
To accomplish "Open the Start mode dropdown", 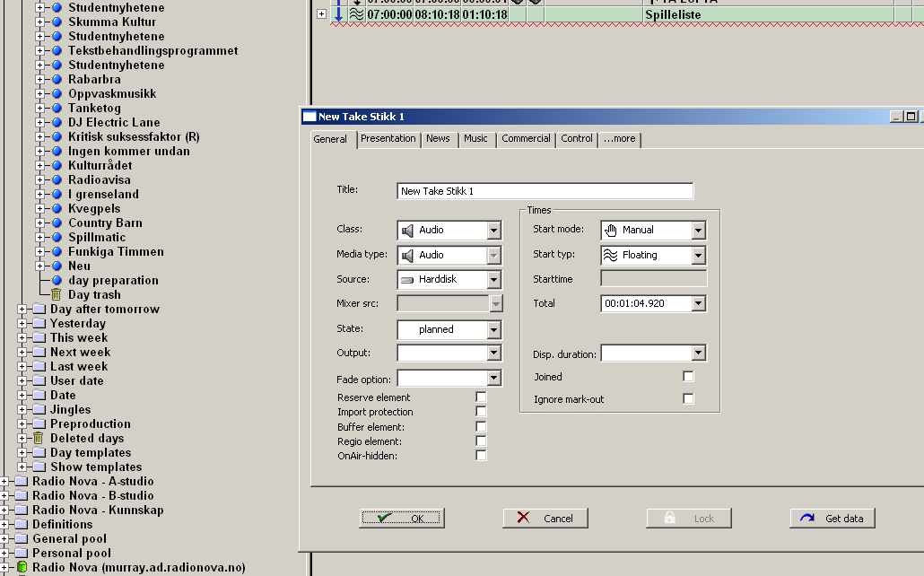I will point(698,230).
